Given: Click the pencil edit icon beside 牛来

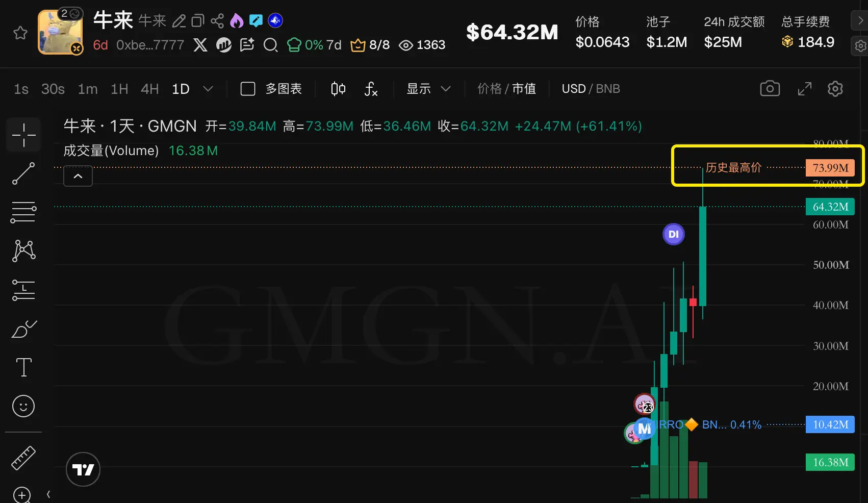Looking at the screenshot, I should 179,21.
